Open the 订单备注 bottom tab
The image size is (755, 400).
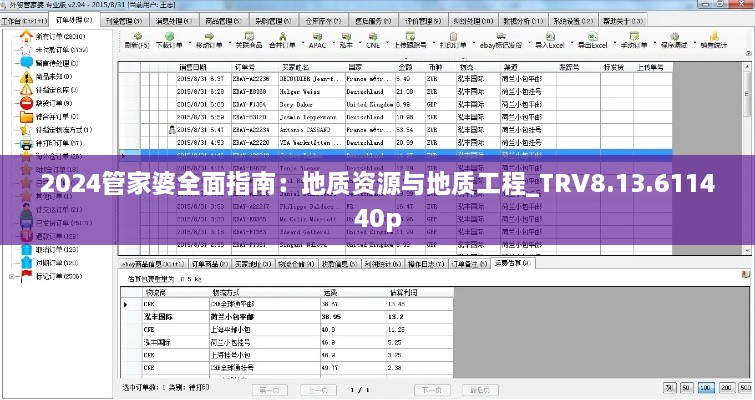[x=469, y=264]
